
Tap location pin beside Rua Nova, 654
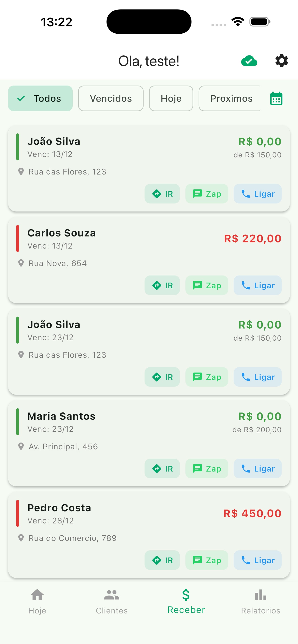[21, 263]
